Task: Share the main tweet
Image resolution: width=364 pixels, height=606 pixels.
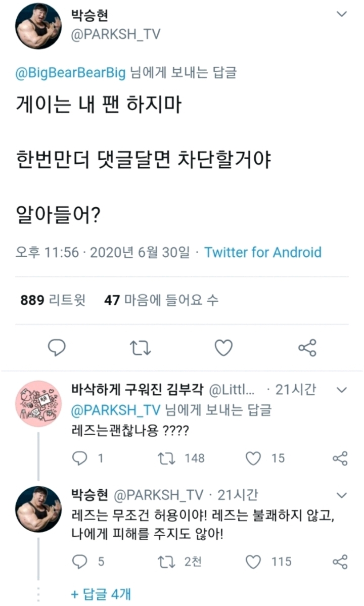Action: (x=307, y=347)
